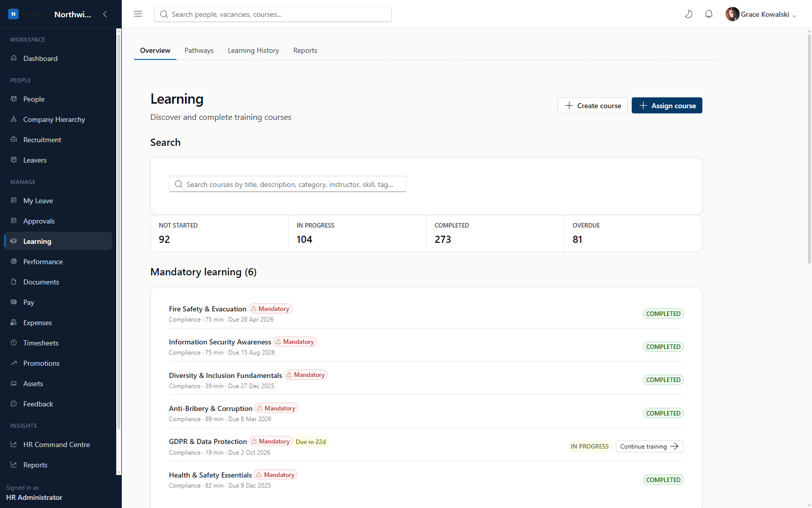Click the Assign course button
Screen dimensions: 812x508
(667, 106)
